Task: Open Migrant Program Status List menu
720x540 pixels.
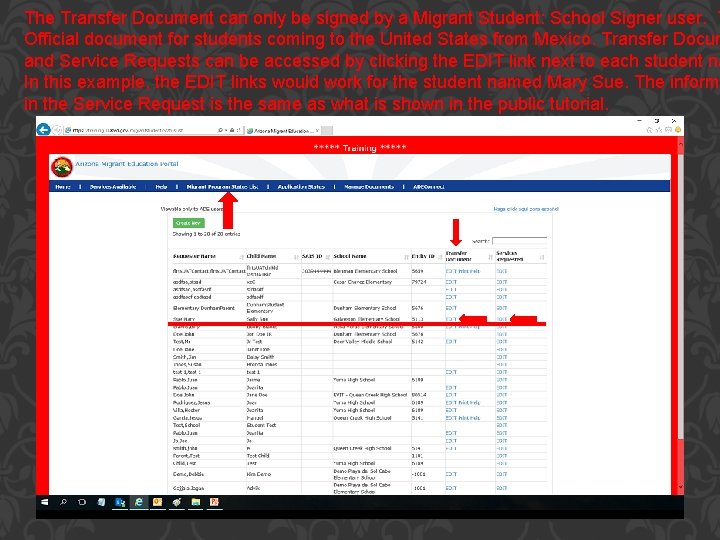Action: click(222, 187)
